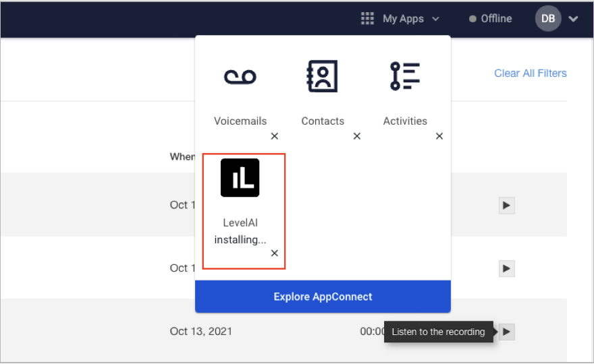The image size is (594, 364).
Task: Click the Contacts label text
Action: click(x=323, y=121)
